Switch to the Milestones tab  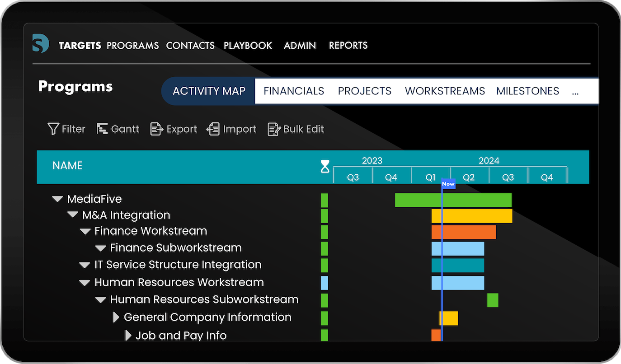(x=527, y=91)
